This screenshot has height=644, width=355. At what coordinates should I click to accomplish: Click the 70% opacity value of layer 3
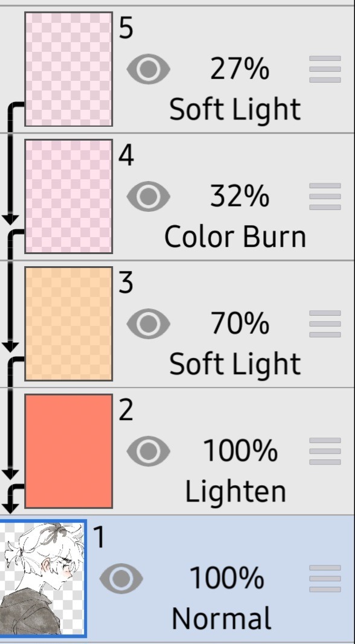(240, 324)
